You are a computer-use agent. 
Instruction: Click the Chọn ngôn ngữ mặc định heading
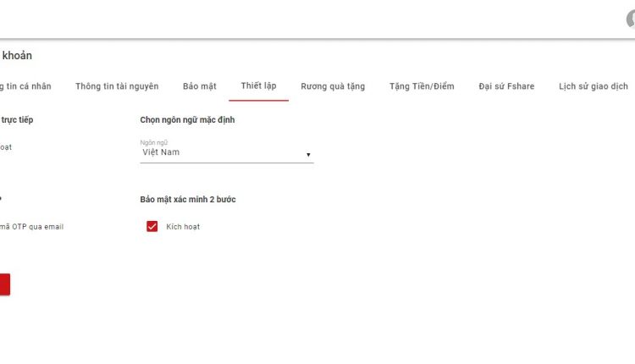click(x=187, y=120)
